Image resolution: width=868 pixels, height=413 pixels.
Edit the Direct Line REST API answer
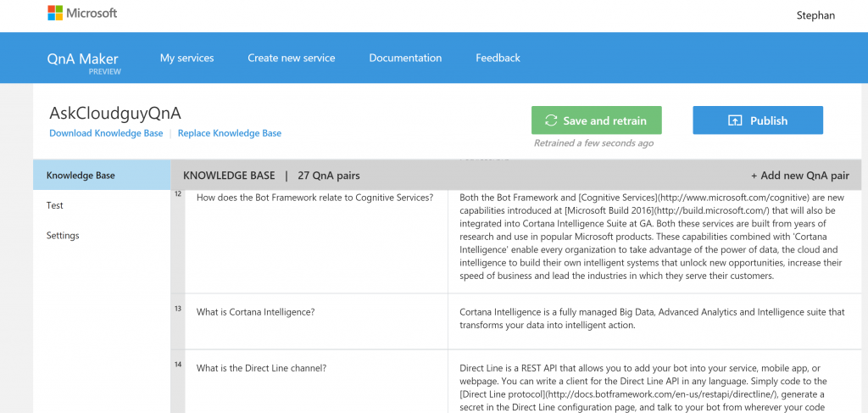point(643,388)
